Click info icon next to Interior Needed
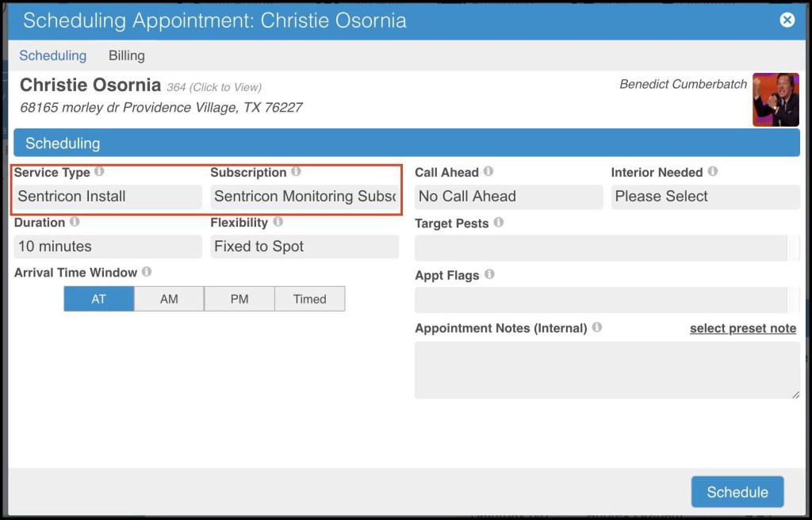The image size is (812, 520). (712, 171)
